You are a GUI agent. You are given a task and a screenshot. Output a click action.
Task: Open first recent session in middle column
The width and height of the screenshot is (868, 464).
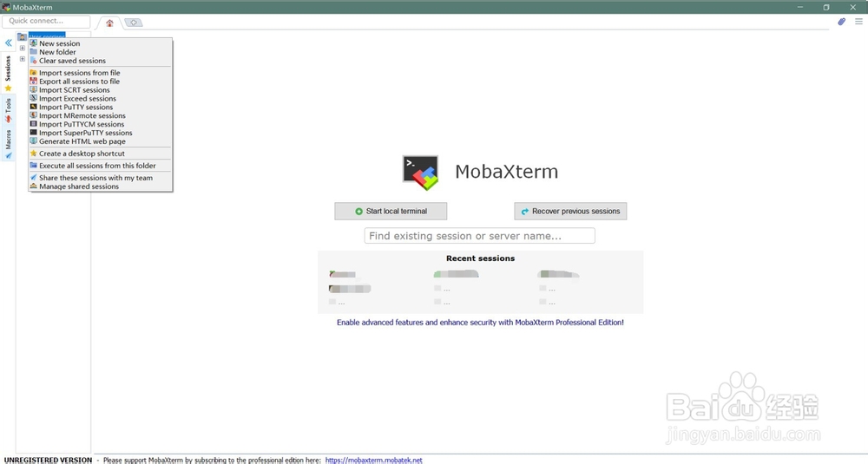(457, 274)
